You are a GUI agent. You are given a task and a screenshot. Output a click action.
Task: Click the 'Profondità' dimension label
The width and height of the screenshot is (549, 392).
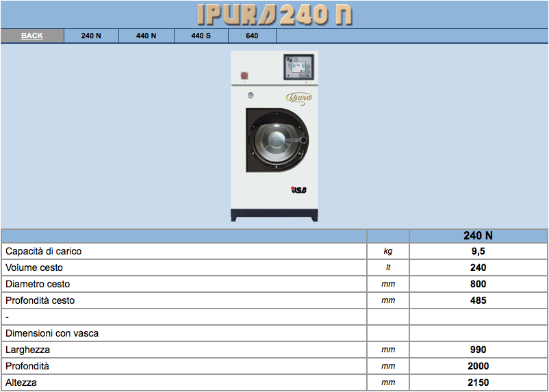coord(27,366)
